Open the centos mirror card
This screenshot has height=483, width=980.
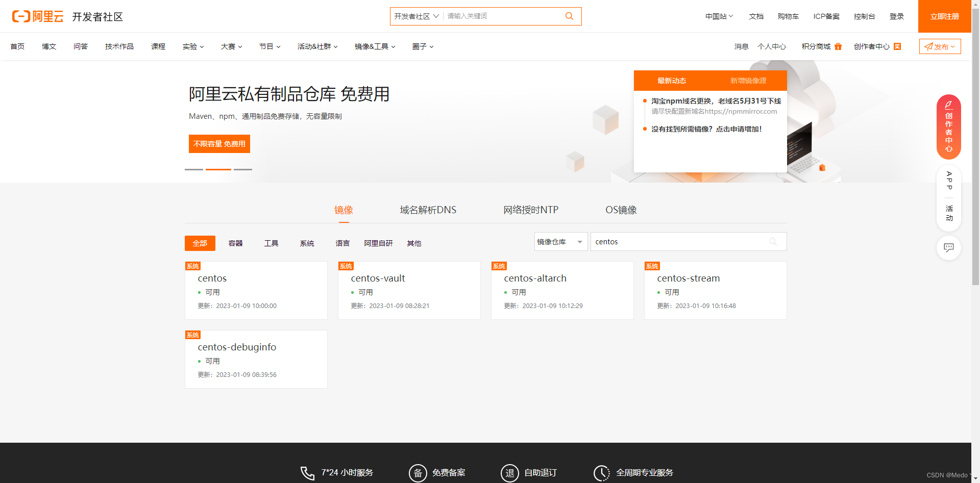(256, 291)
